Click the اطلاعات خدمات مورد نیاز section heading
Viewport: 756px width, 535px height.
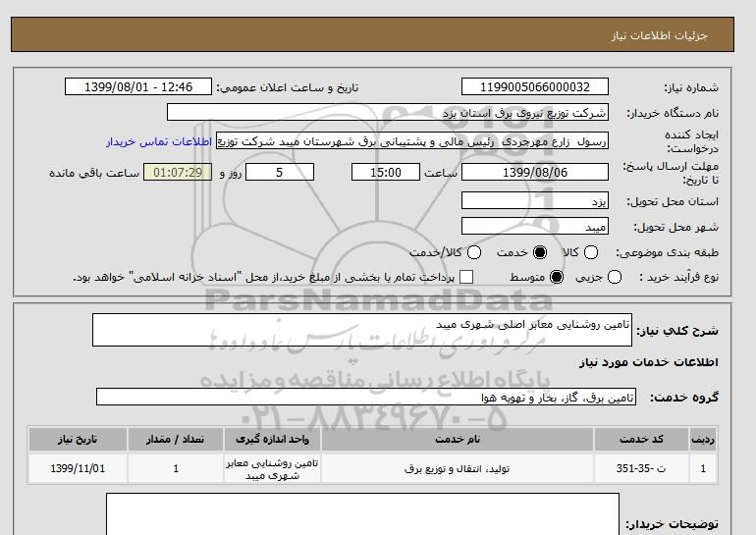pos(648,362)
